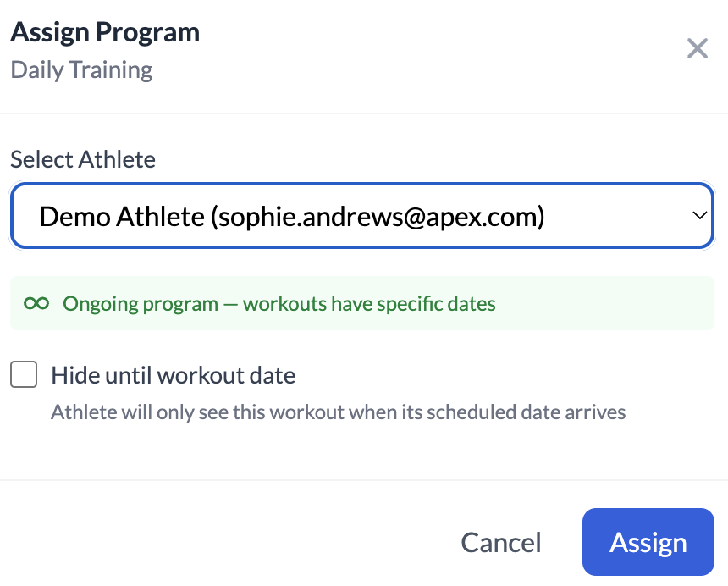The width and height of the screenshot is (728, 586).
Task: Expand the athlete selection list
Action: coord(362,215)
